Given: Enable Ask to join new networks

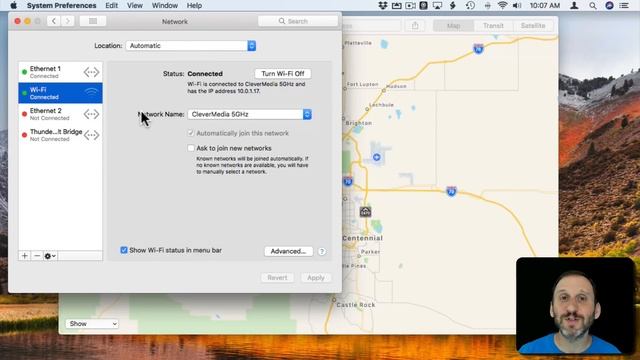Looking at the screenshot, I should coord(191,148).
